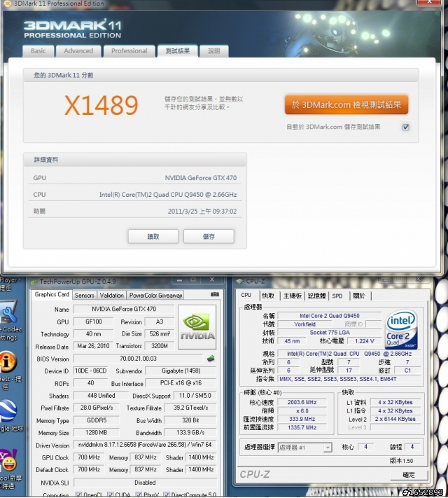Close the CPU-Z window
Image resolution: width=448 pixels, height=498 pixels.
[418, 279]
